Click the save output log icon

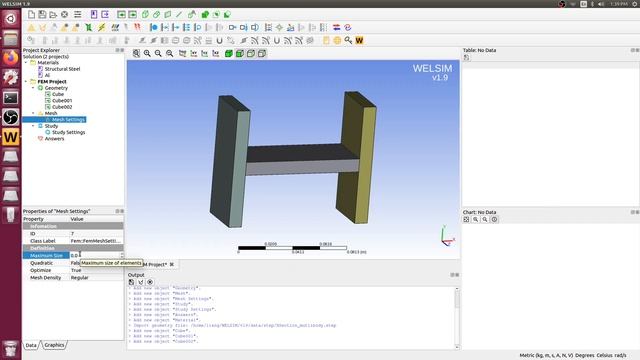[x=131, y=282]
